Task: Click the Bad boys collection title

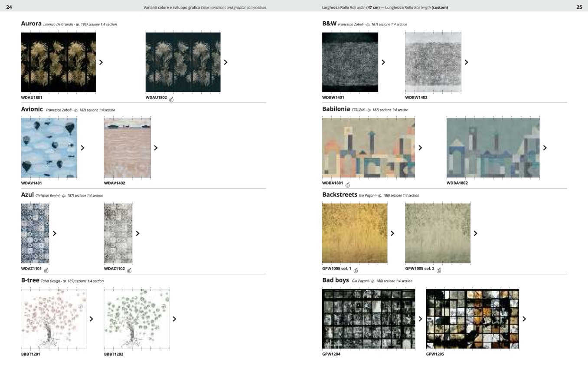Action: click(x=335, y=280)
